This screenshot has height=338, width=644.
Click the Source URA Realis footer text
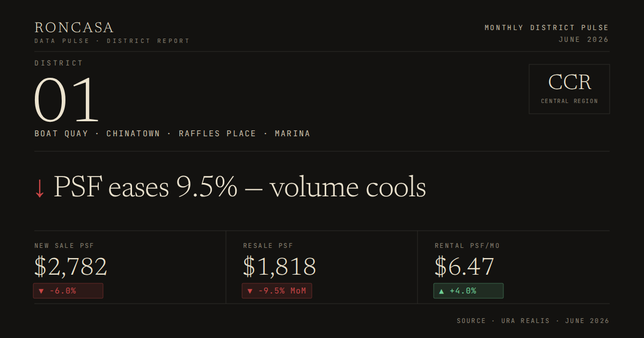533,321
